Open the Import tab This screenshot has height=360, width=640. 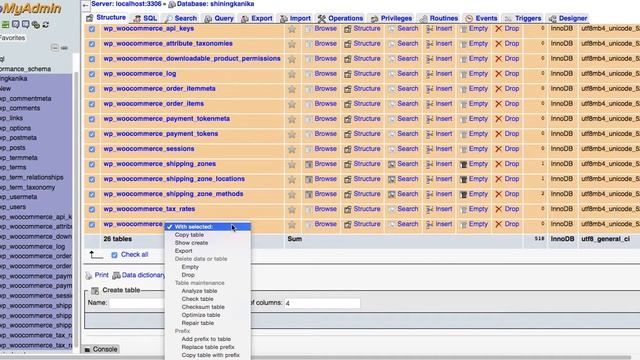[296, 18]
